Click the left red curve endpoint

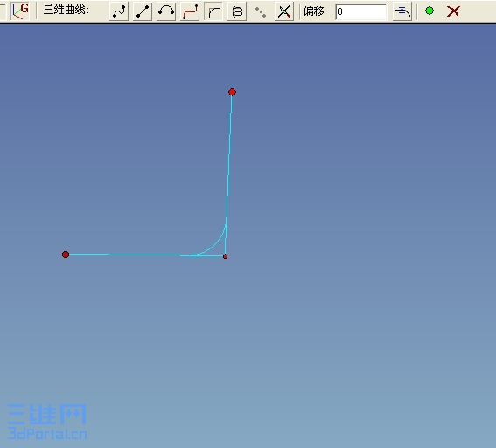coord(66,255)
